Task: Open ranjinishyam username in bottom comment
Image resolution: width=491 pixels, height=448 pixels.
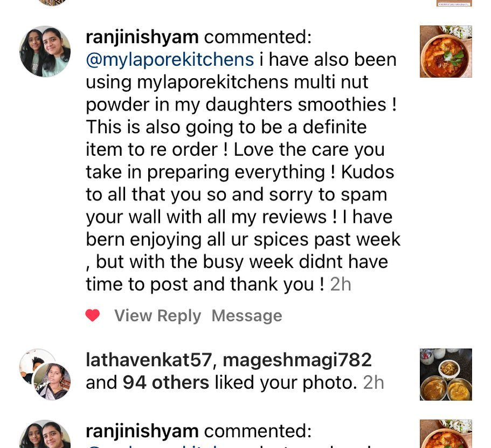Action: tap(142, 431)
